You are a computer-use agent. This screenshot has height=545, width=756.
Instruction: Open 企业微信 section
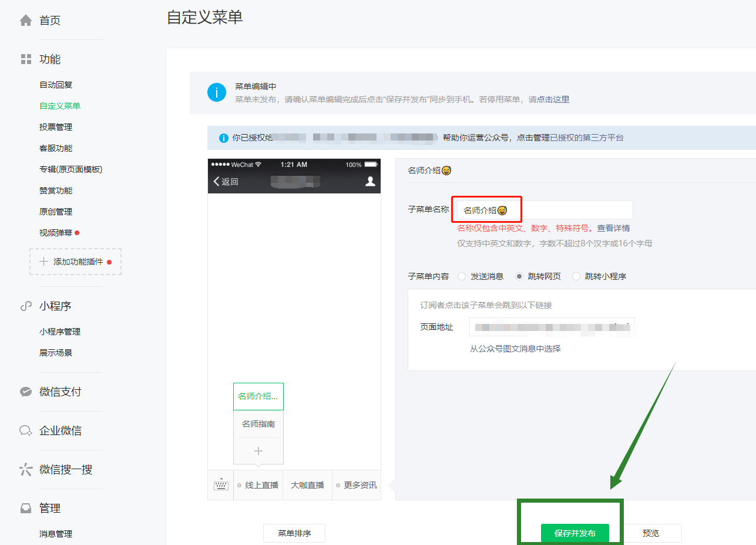(61, 431)
